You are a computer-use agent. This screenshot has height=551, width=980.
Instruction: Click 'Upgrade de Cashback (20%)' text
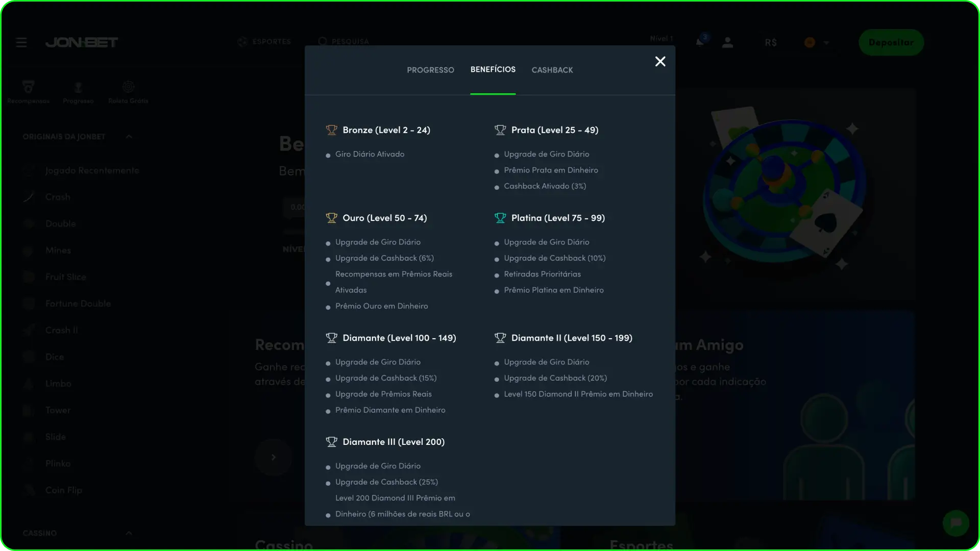click(x=555, y=378)
